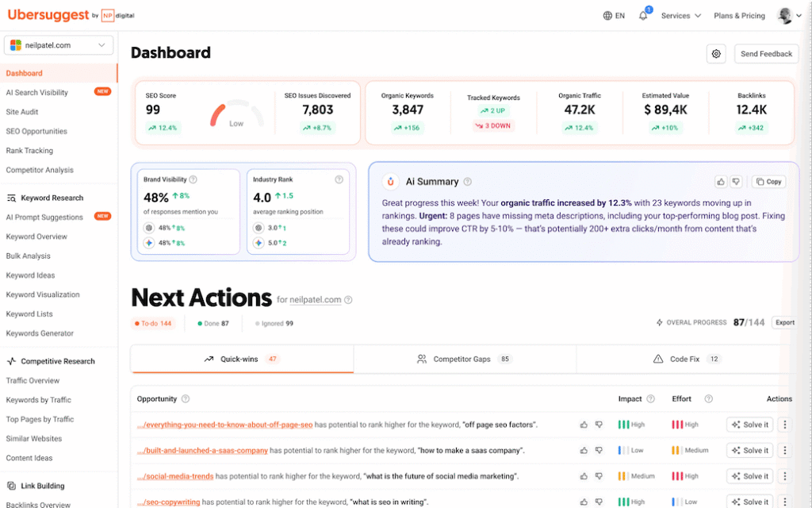Screen dimensions: 812x508
Task: Filter by Ignored 99 status
Action: [274, 324]
